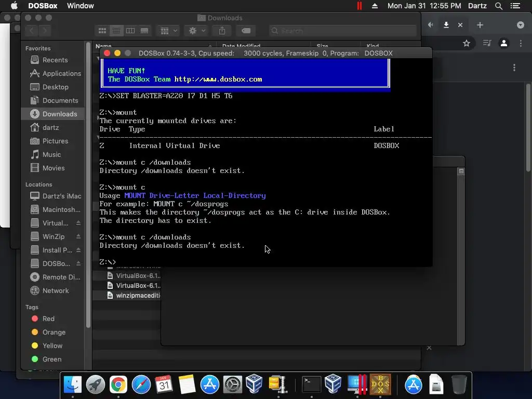Click the browser bookmark star icon
The height and width of the screenshot is (399, 532).
(467, 44)
